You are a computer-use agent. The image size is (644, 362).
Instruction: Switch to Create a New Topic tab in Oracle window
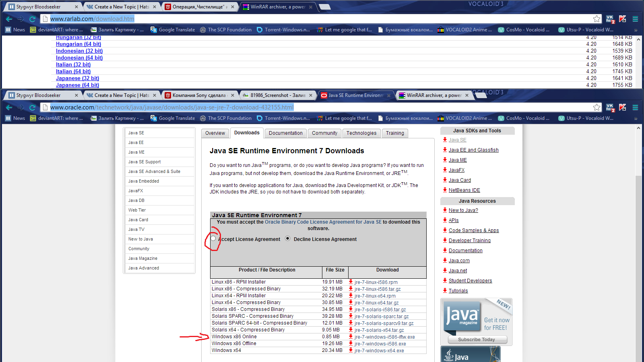[121, 95]
